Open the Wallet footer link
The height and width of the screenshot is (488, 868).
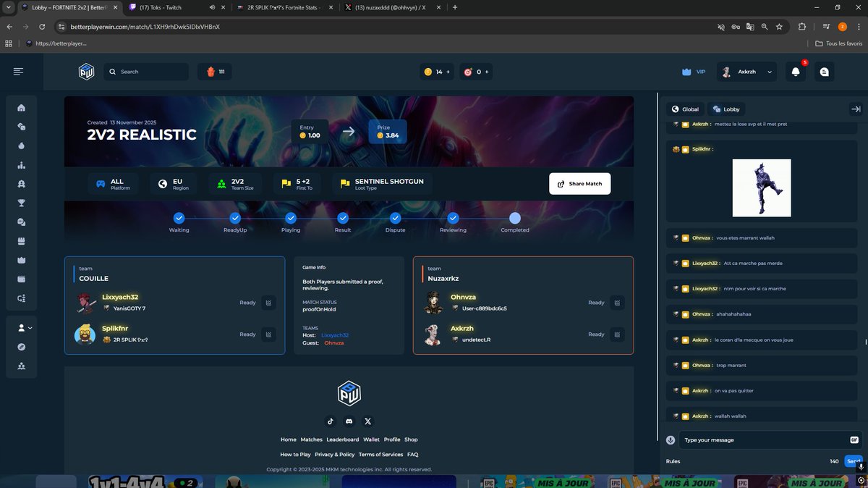371,439
